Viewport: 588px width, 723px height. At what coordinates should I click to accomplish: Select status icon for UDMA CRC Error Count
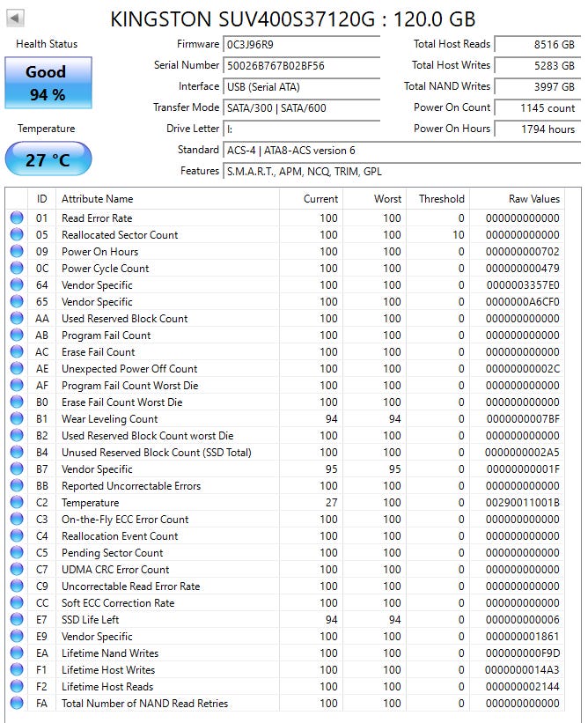[x=17, y=569]
